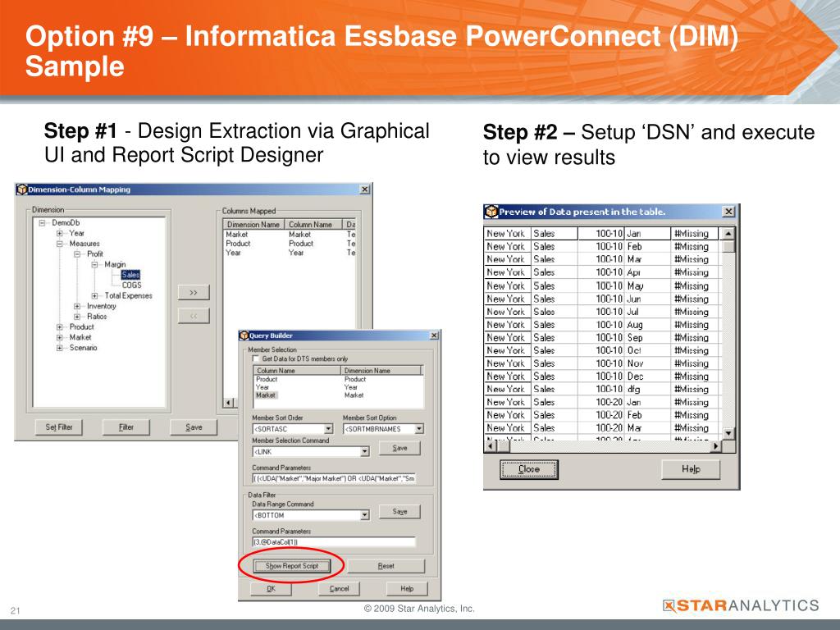Open the Member Selection Command dropdown
This screenshot has height=630, width=840.
364,452
